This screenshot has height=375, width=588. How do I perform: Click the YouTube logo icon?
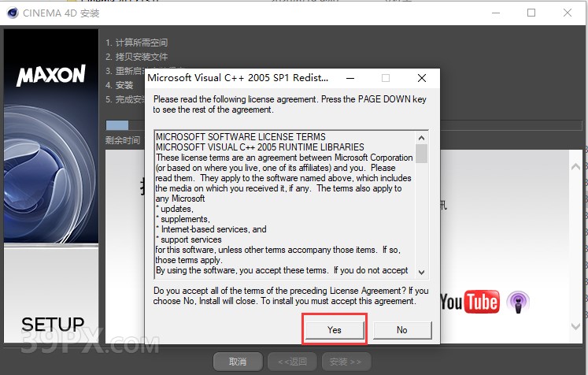(x=470, y=301)
